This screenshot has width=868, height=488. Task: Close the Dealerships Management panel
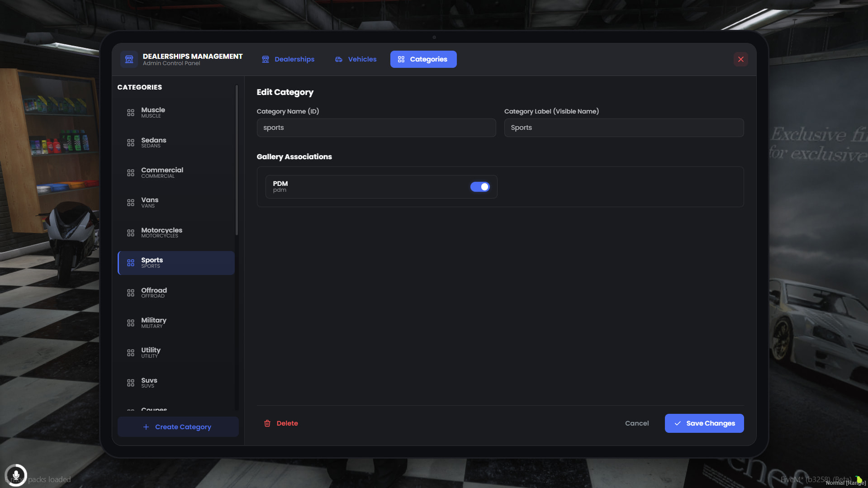coord(741,59)
